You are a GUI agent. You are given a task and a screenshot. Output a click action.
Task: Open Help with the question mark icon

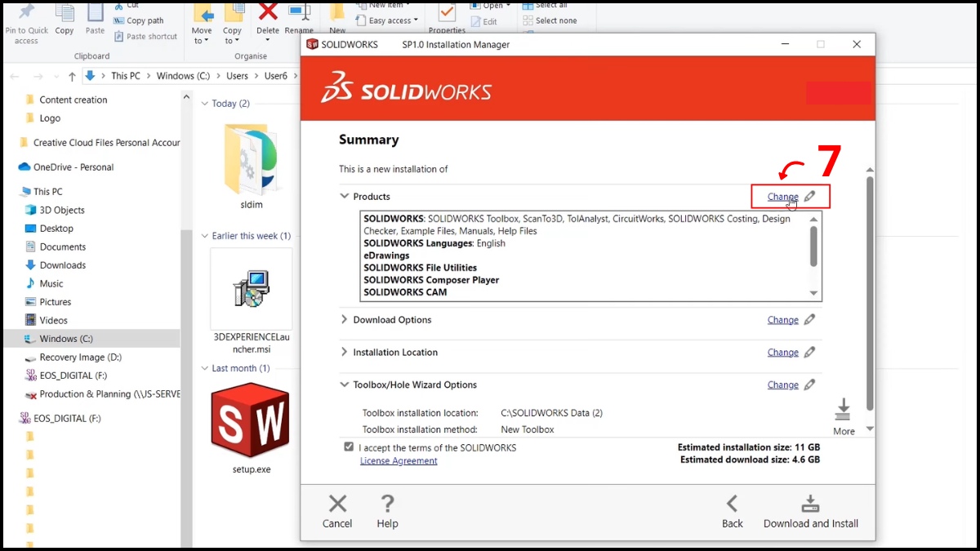pos(388,504)
